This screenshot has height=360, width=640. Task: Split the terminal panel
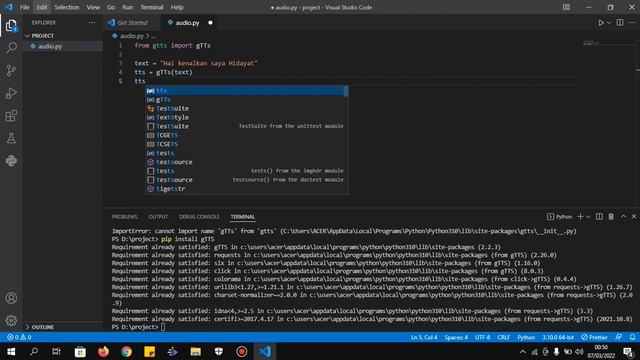(x=599, y=217)
